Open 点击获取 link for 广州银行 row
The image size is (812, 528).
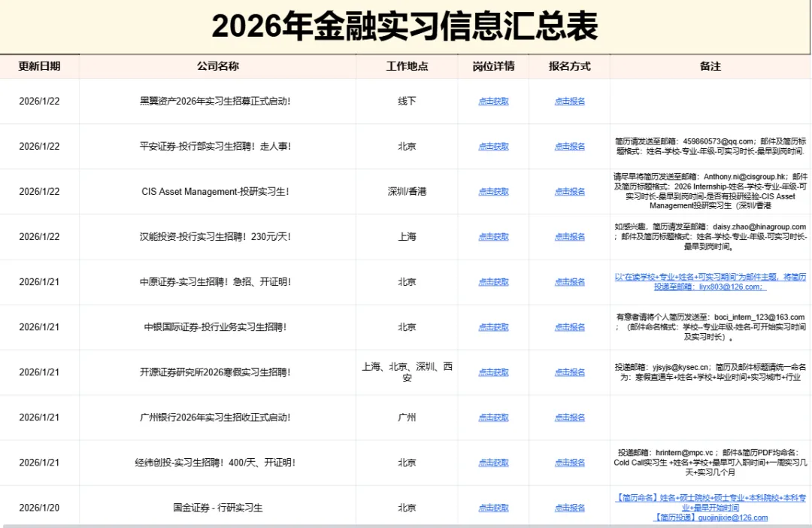click(x=493, y=417)
